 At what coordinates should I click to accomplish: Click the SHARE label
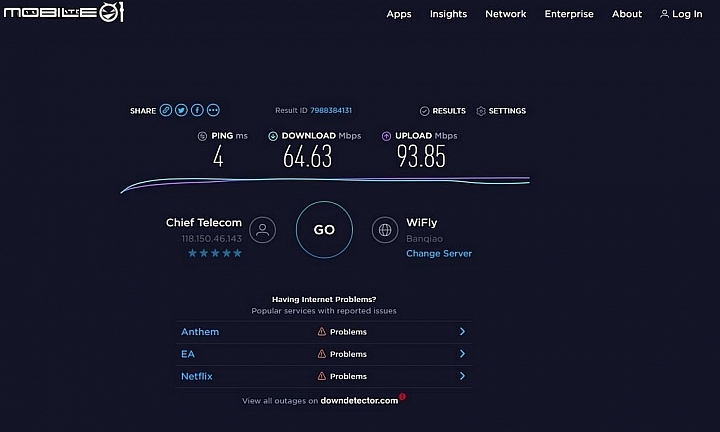143,111
